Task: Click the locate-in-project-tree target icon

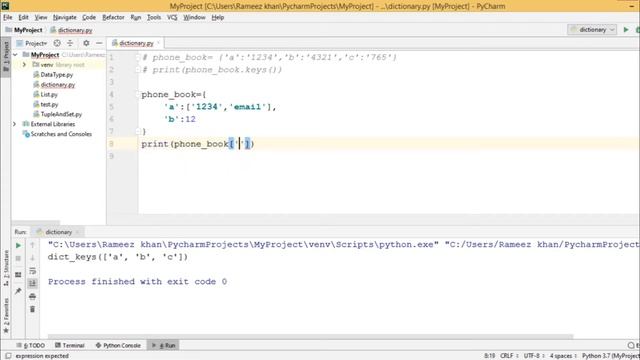Action: pos(57,43)
